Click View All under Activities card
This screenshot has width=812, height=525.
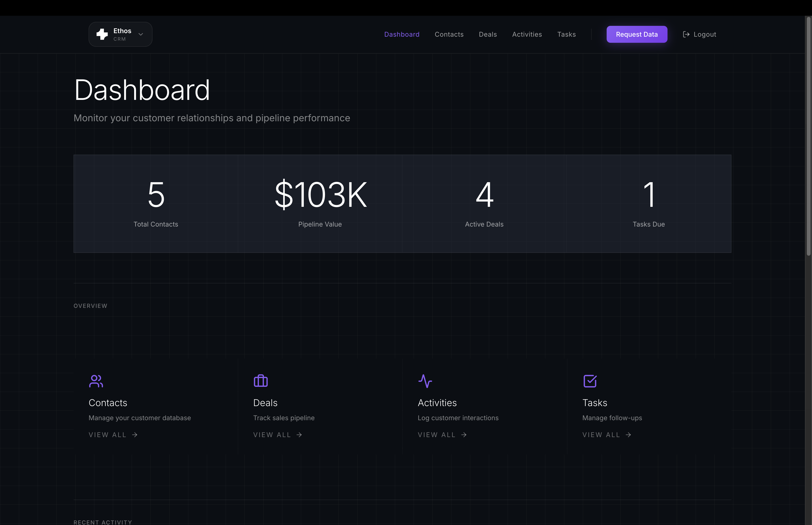coord(437,435)
